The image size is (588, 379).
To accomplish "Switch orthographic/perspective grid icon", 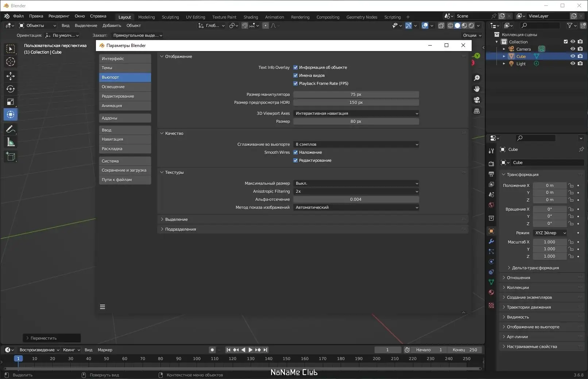I will click(x=476, y=111).
